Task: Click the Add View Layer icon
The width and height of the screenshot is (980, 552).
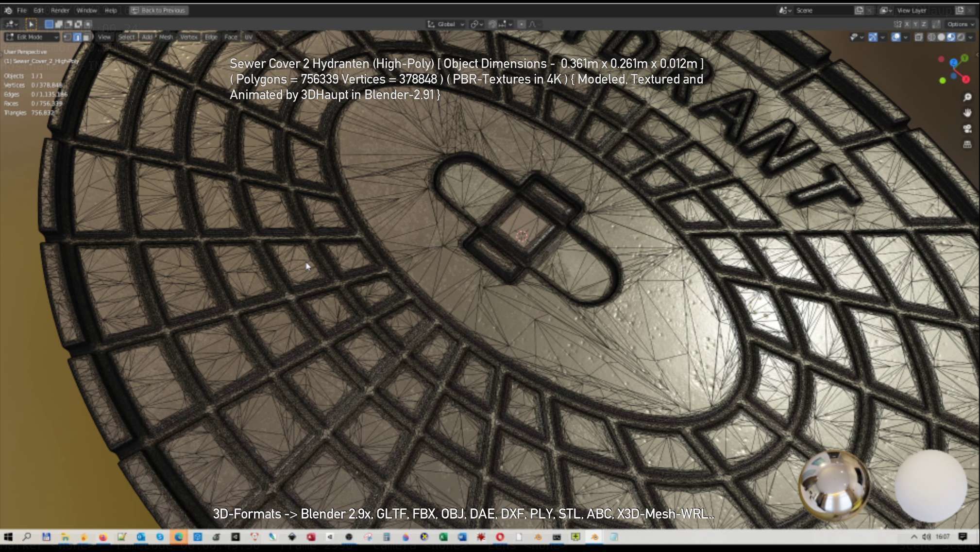Action: (x=960, y=10)
